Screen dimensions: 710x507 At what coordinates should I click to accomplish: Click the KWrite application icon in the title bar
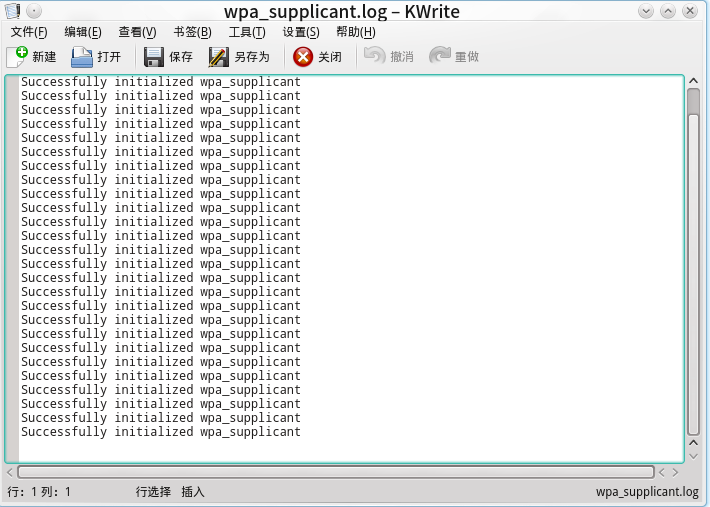coord(12,11)
